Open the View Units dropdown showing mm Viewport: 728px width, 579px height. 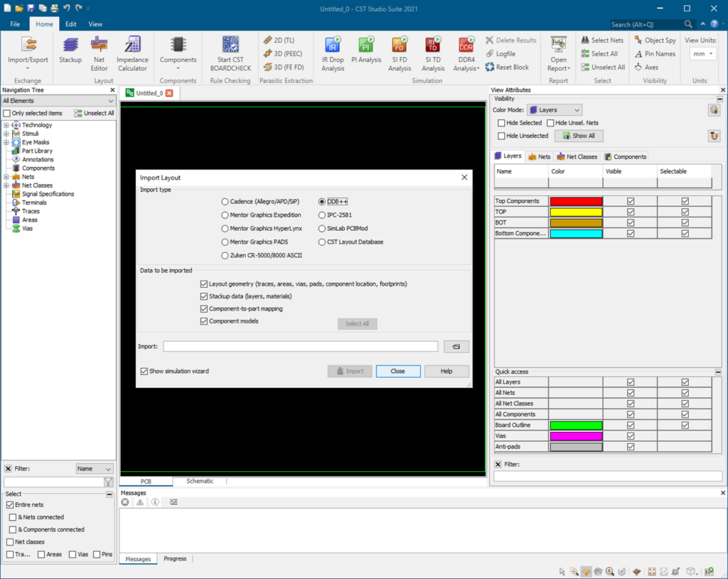(x=702, y=53)
